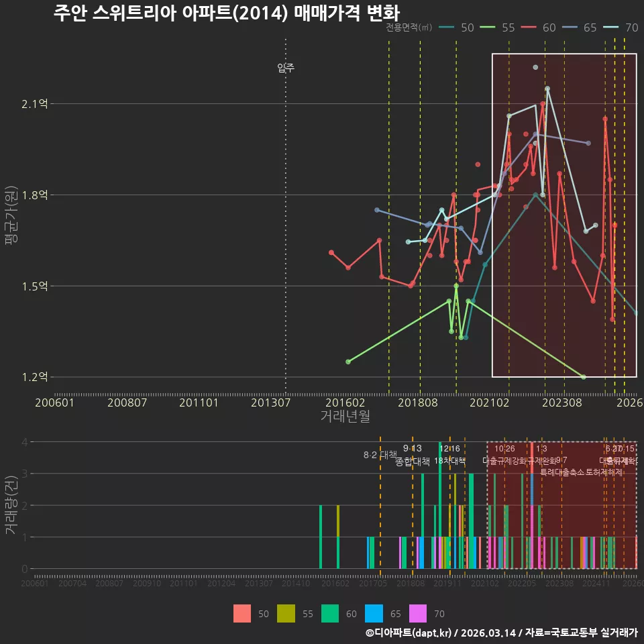Click the olive 55 swatch in bar legend
This screenshot has height=644, width=644.
pos(286,614)
